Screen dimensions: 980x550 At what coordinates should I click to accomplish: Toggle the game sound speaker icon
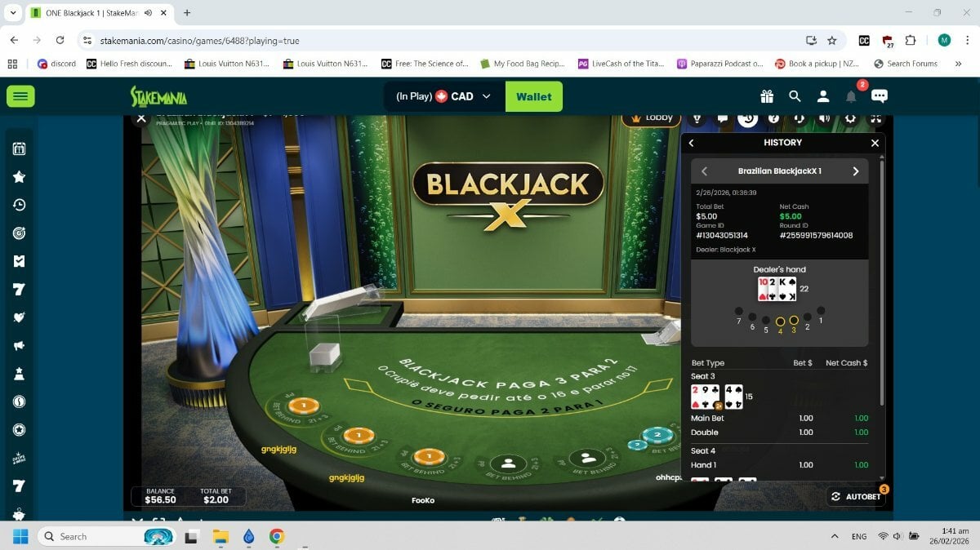click(825, 118)
